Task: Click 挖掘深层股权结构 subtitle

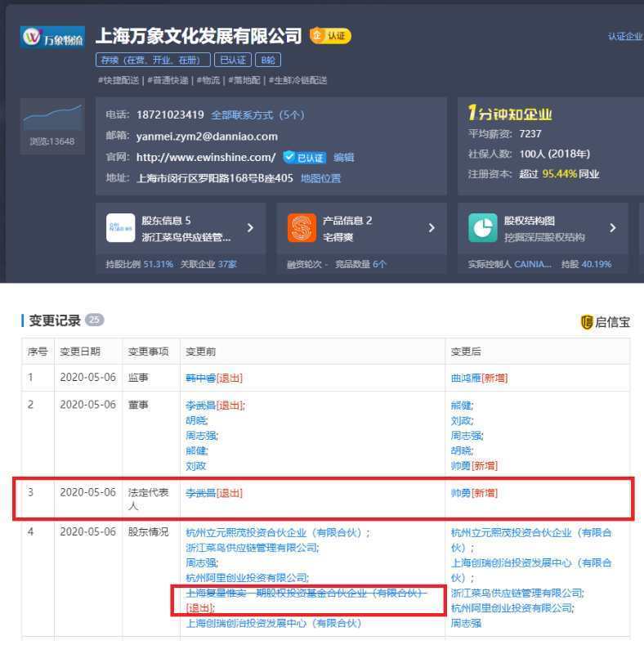Action: coord(544,237)
